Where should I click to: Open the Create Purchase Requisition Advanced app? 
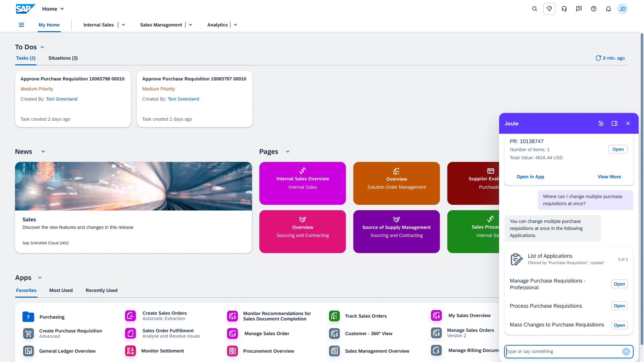70,333
